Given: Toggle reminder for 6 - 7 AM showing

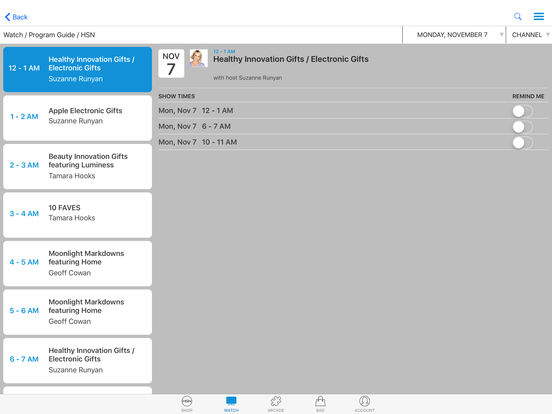Looking at the screenshot, I should pos(523,127).
